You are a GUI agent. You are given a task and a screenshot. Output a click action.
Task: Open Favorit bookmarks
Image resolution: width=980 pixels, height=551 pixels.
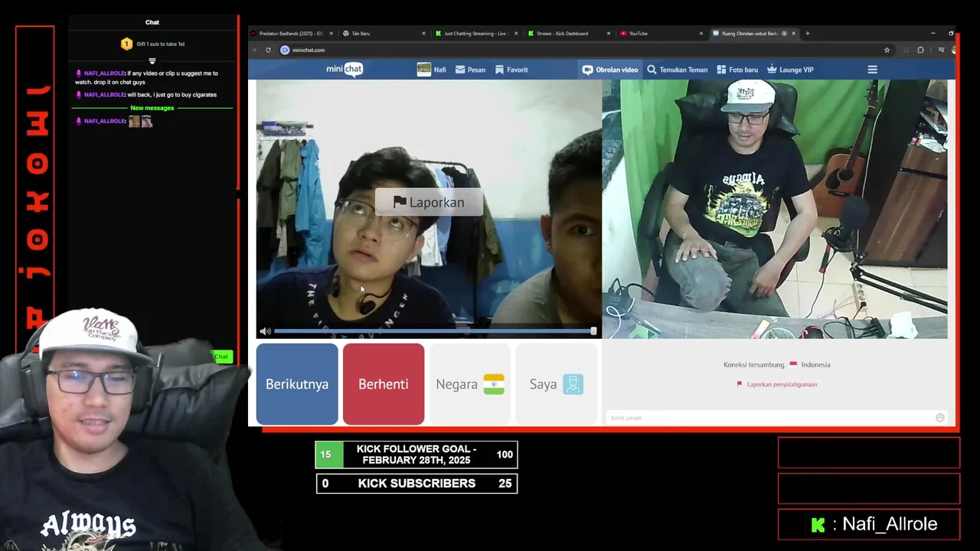[511, 70]
